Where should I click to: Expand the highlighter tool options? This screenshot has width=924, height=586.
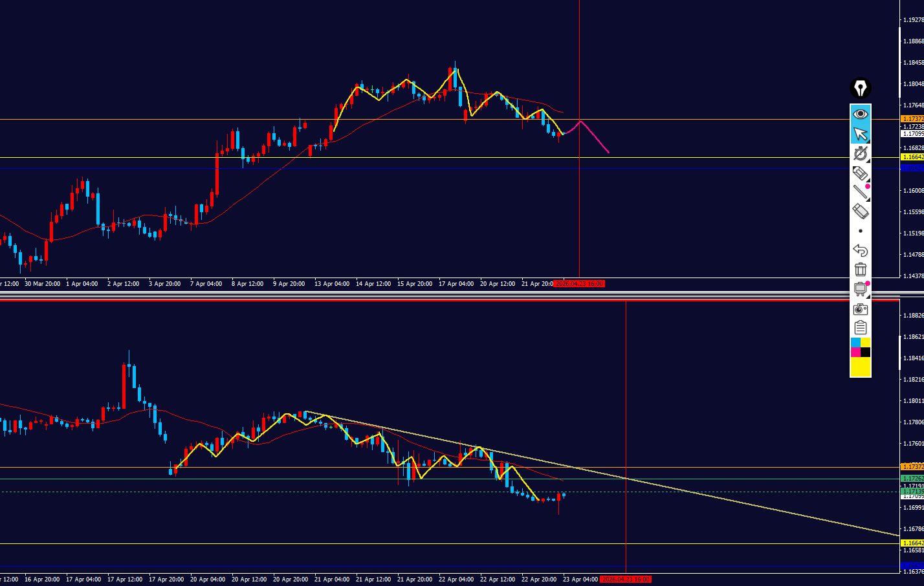click(x=860, y=173)
